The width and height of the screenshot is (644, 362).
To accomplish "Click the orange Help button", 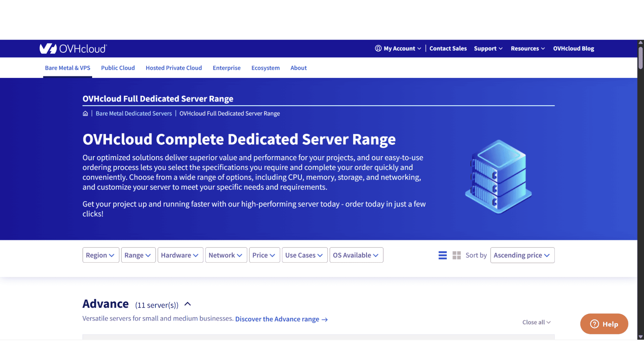I will coord(604,324).
